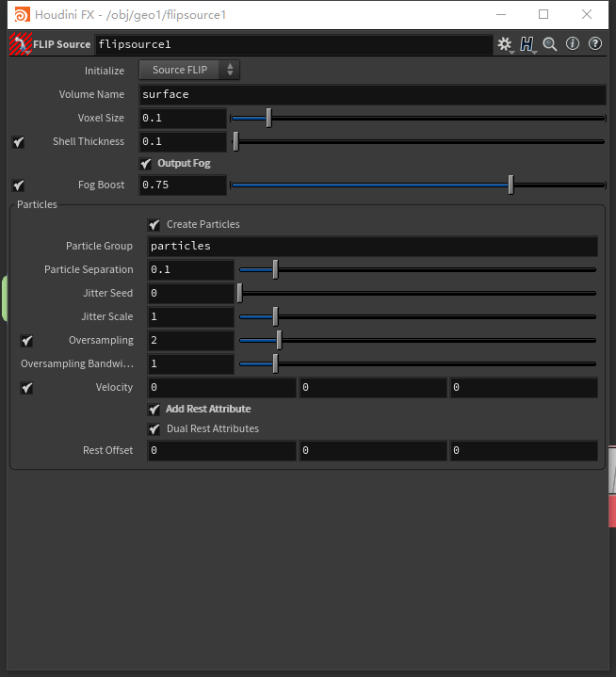Open the Initialize Source FLIP dropdown
This screenshot has height=677, width=616.
click(189, 70)
